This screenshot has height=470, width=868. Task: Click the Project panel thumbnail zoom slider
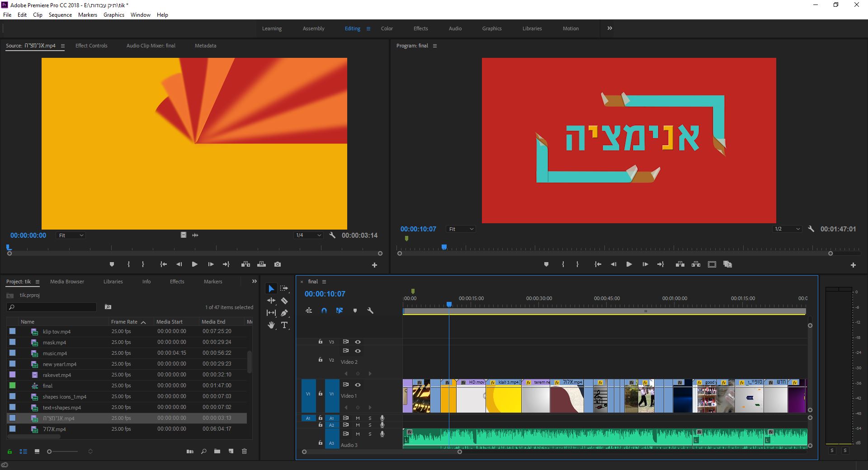click(50, 451)
